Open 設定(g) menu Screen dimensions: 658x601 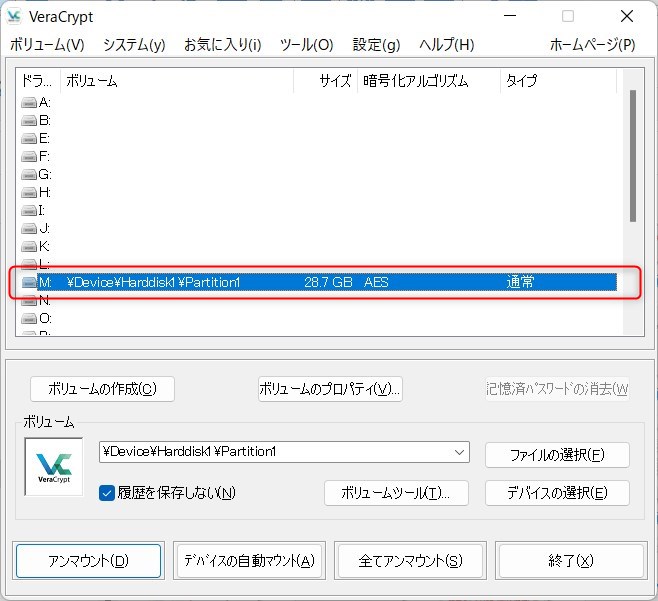(x=376, y=44)
